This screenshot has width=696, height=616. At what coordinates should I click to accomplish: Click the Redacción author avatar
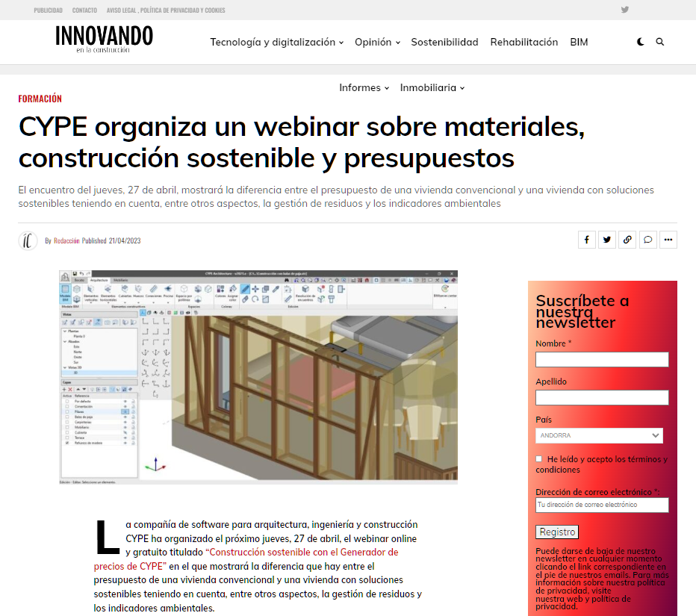tap(28, 240)
